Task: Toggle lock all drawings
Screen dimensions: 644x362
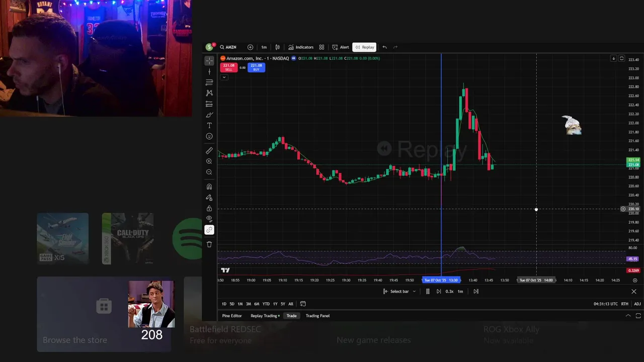Action: [x=209, y=208]
